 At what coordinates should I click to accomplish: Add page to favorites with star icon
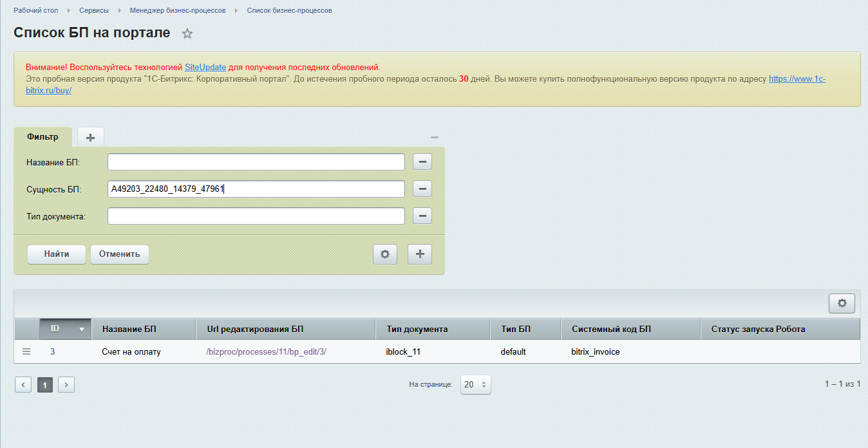187,34
